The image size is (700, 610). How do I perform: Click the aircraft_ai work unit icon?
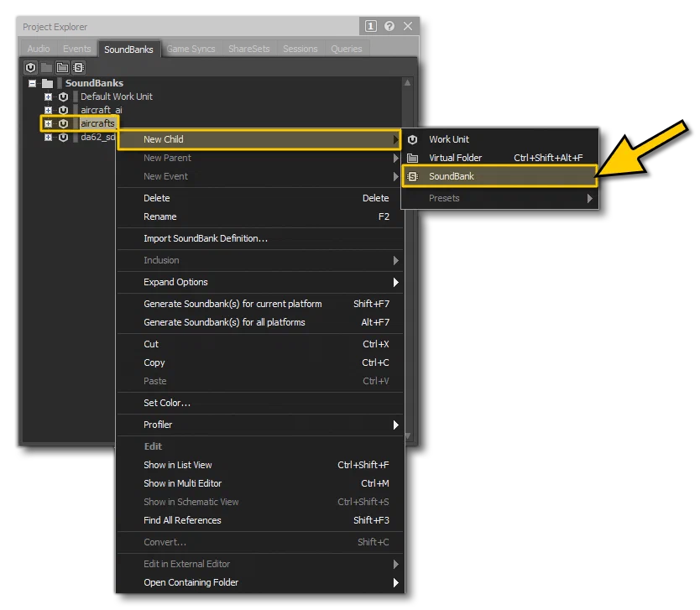click(64, 110)
